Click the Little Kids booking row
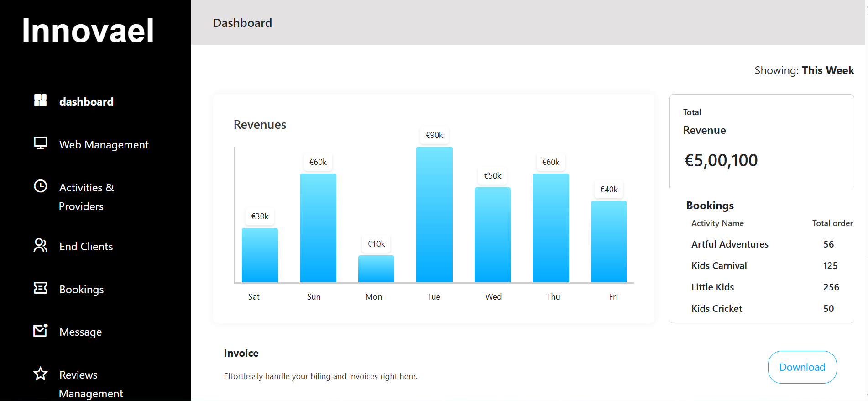Viewport: 868px width, 401px height. pyautogui.click(x=764, y=287)
